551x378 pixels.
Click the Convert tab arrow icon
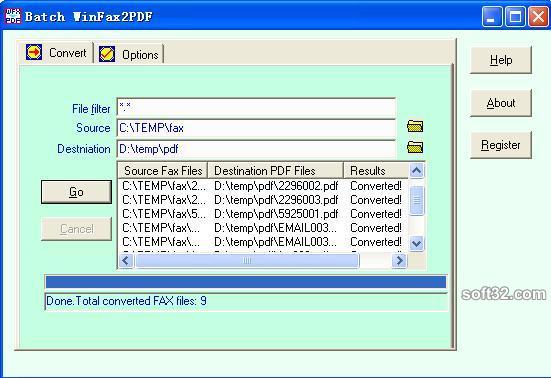click(34, 52)
